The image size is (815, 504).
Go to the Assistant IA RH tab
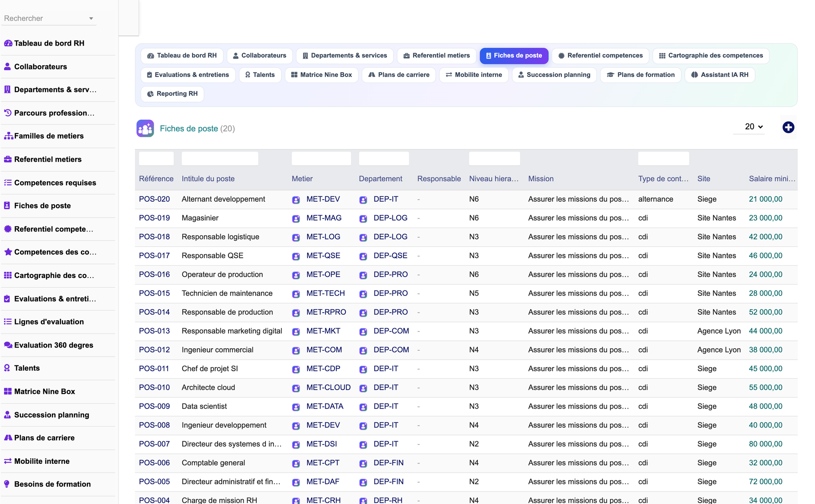[720, 75]
